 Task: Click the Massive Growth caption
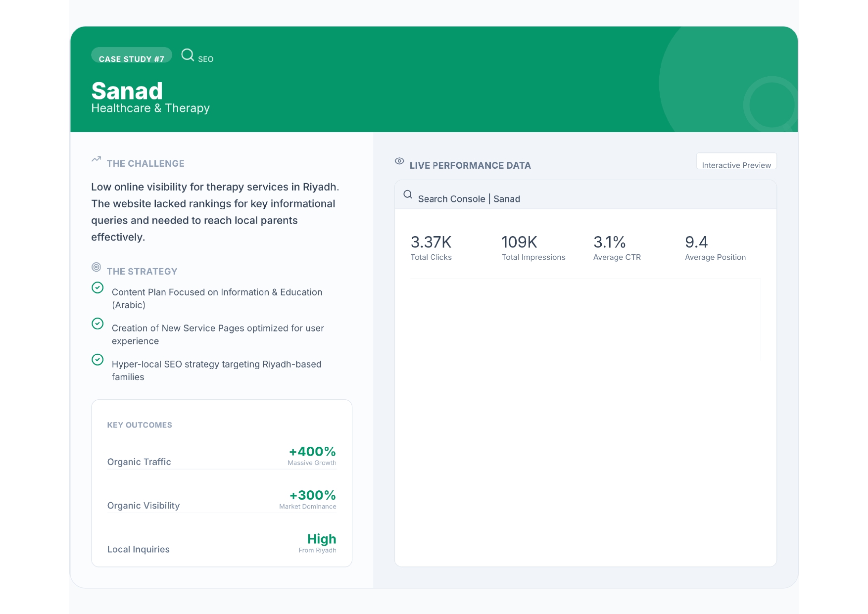click(312, 463)
